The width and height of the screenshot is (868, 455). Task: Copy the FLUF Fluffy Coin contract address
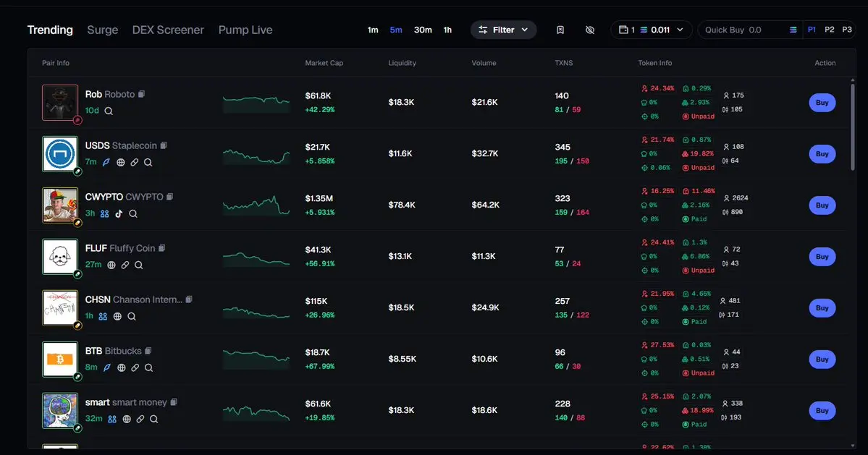pos(162,248)
